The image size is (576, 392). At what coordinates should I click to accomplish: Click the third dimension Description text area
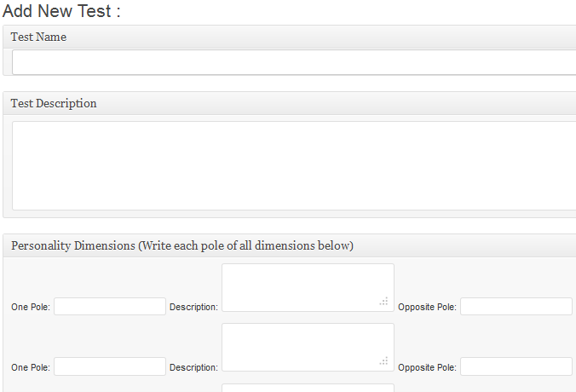[308, 388]
